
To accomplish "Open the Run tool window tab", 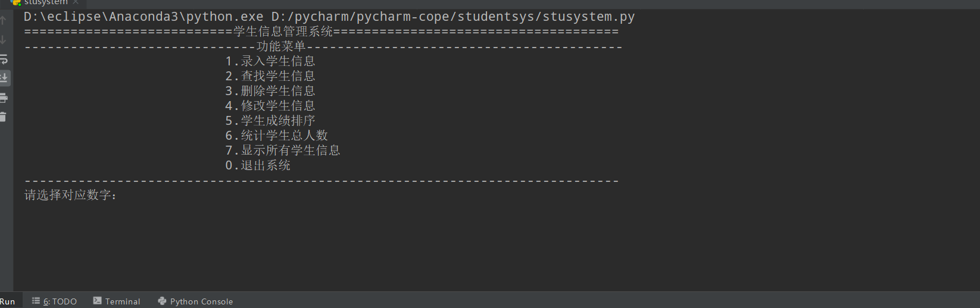I will [8, 301].
